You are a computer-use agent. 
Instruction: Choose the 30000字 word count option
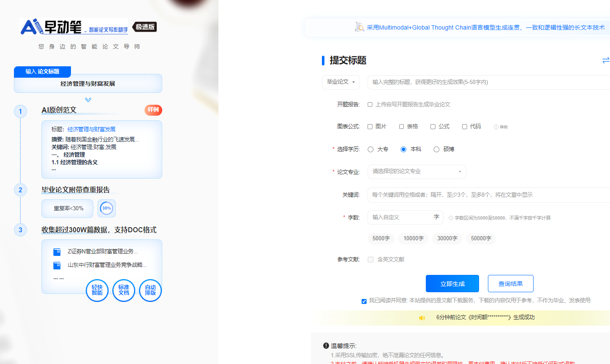pyautogui.click(x=447, y=238)
